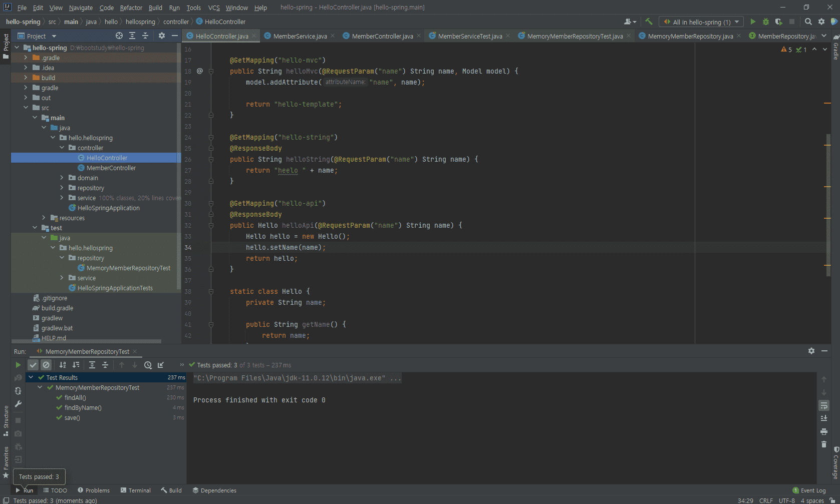Screen dimensions: 840x504
Task: Open the 'All in hello-spring (1)' run configuration dropdown
Action: pos(701,22)
